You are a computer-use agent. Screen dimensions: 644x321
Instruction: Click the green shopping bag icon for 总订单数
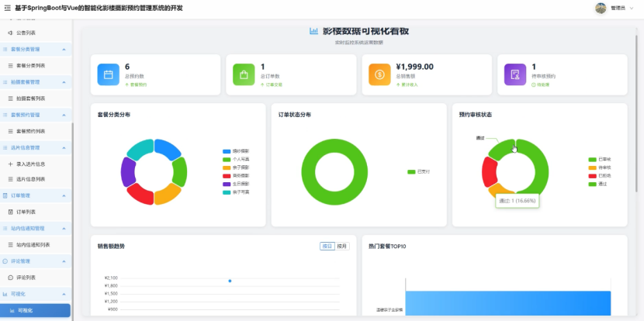(x=244, y=74)
